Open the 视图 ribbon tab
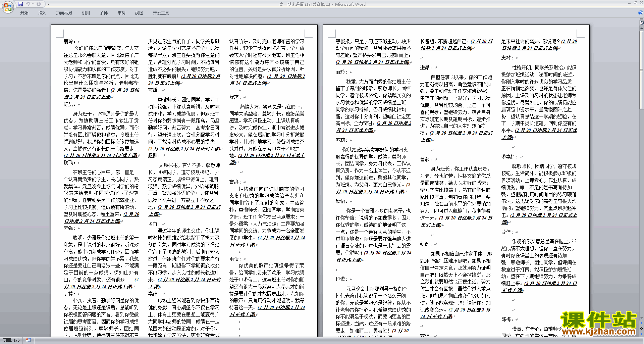Viewport: 644px width, 344px height. click(x=139, y=13)
